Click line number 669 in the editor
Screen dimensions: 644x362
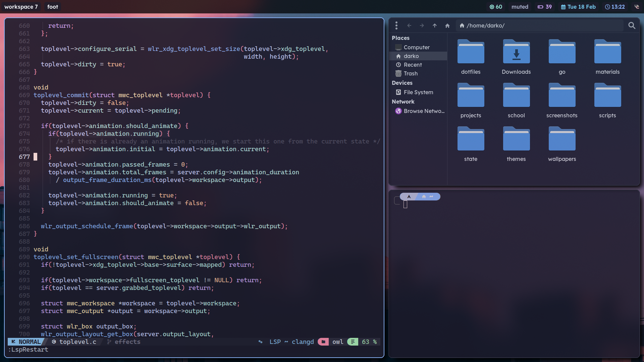24,95
